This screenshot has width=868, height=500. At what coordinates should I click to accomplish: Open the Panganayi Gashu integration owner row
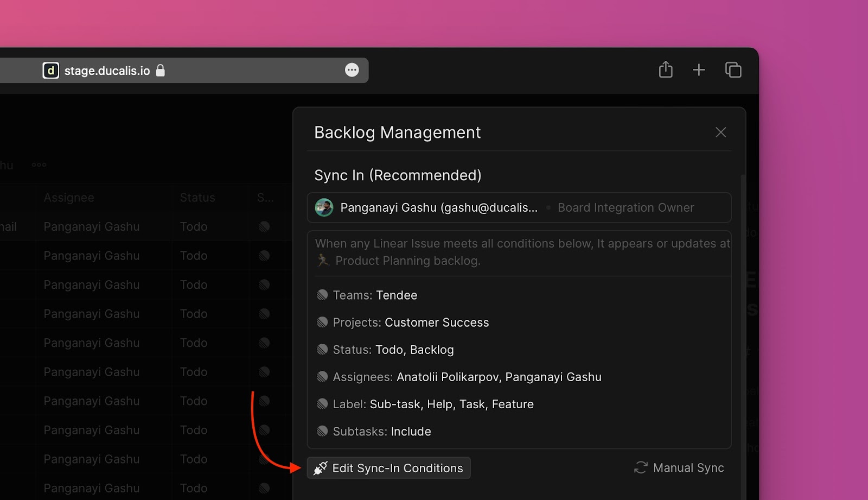(x=519, y=207)
